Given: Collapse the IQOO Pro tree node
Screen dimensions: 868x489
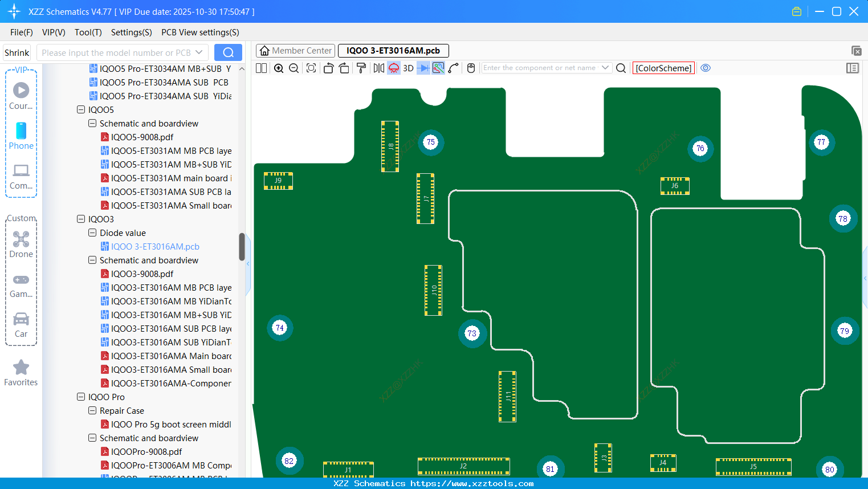Looking at the screenshot, I should pos(81,397).
